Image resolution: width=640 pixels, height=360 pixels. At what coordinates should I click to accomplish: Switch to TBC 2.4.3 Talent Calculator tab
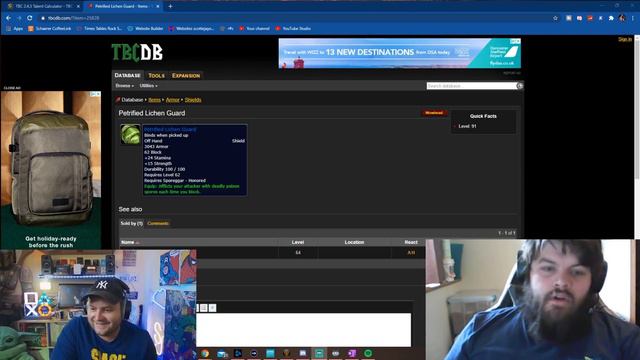(x=43, y=6)
